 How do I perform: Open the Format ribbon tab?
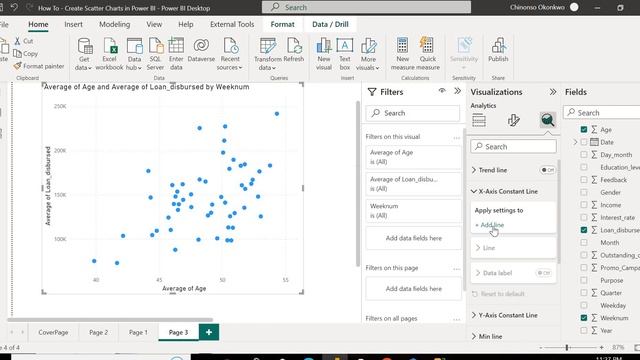pos(282,24)
